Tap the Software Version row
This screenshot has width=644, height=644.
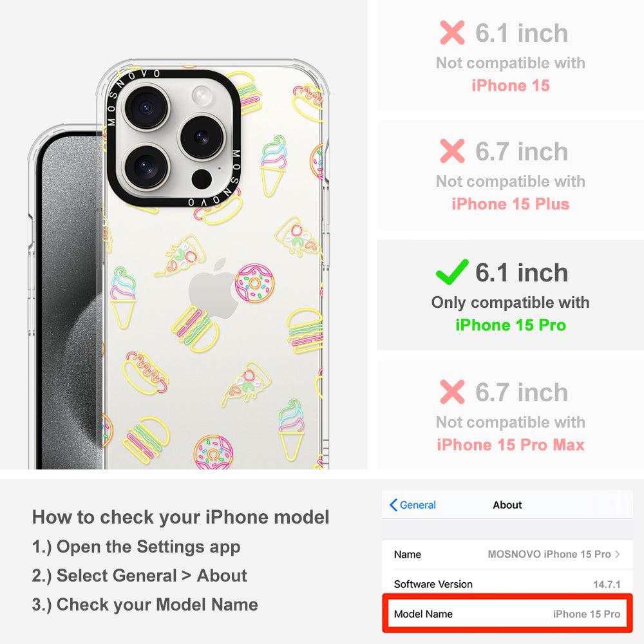[x=507, y=583]
